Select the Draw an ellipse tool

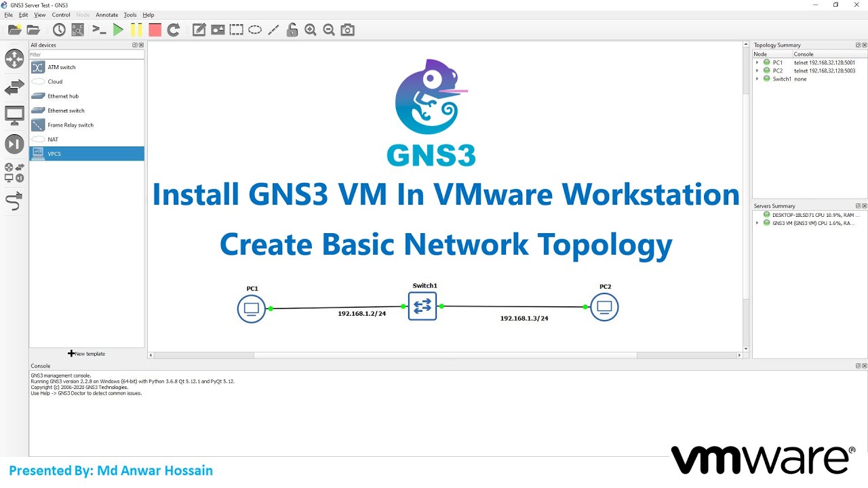(255, 30)
